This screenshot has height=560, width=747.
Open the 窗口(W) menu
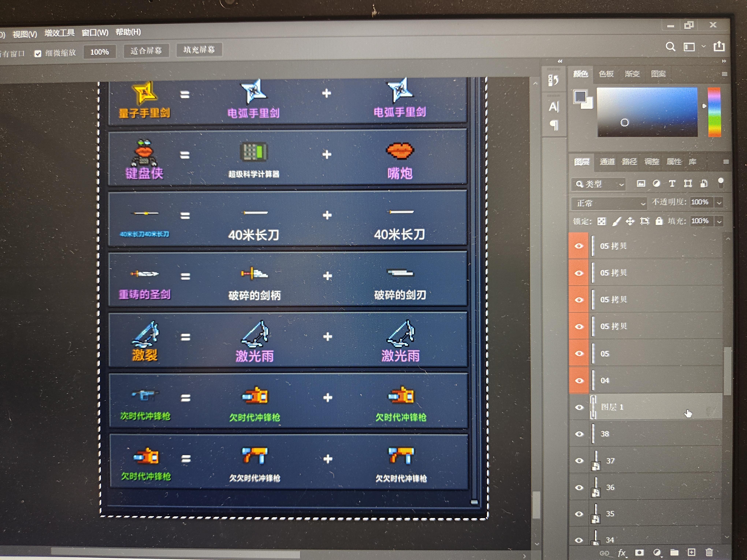point(95,33)
